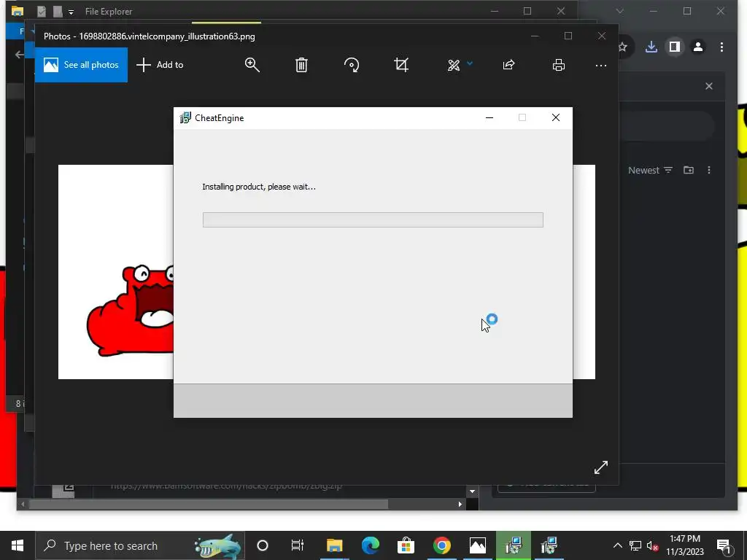Click right arrow of horizontal scrollbar
This screenshot has width=747, height=560.
click(460, 504)
